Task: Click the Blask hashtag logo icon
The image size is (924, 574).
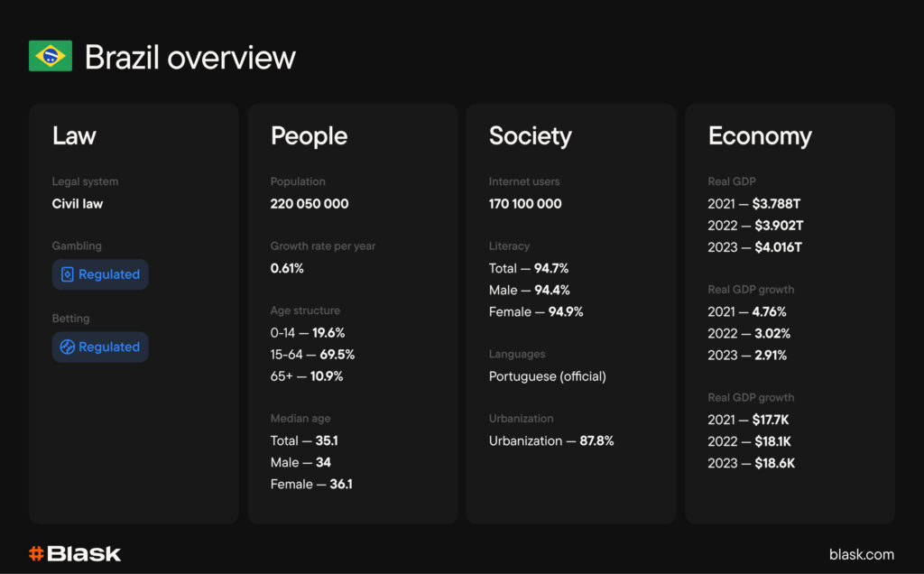Action: coord(37,553)
